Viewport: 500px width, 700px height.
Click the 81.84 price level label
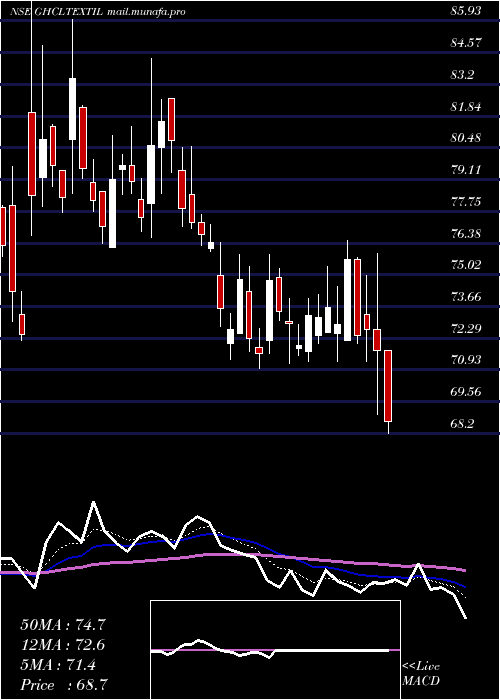pyautogui.click(x=466, y=106)
